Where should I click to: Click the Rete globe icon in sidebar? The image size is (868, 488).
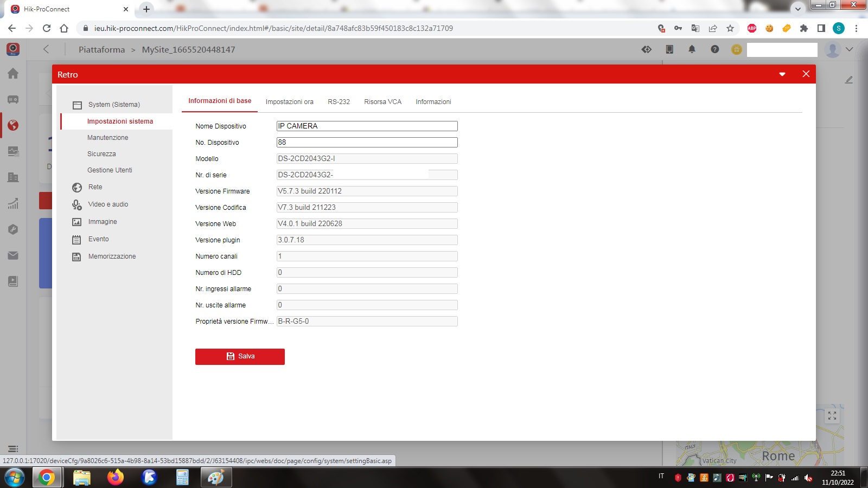point(77,188)
